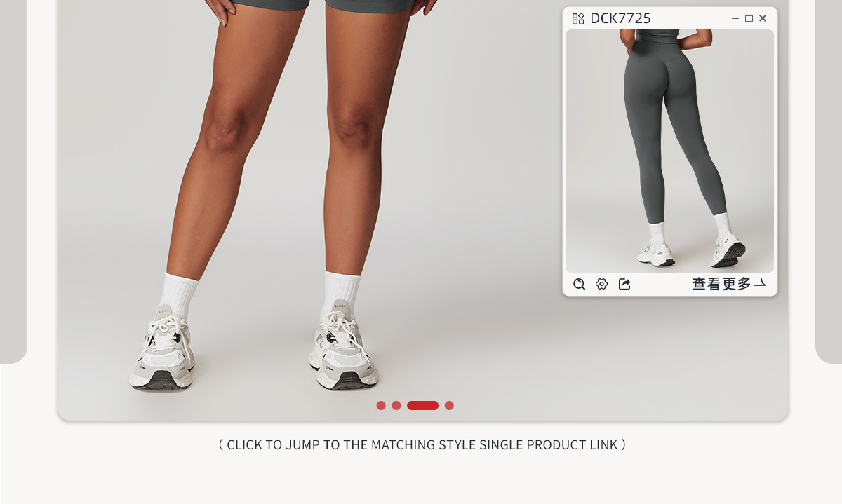Click the grid icon beside DCK7725
Screen dimensions: 842x504
578,18
